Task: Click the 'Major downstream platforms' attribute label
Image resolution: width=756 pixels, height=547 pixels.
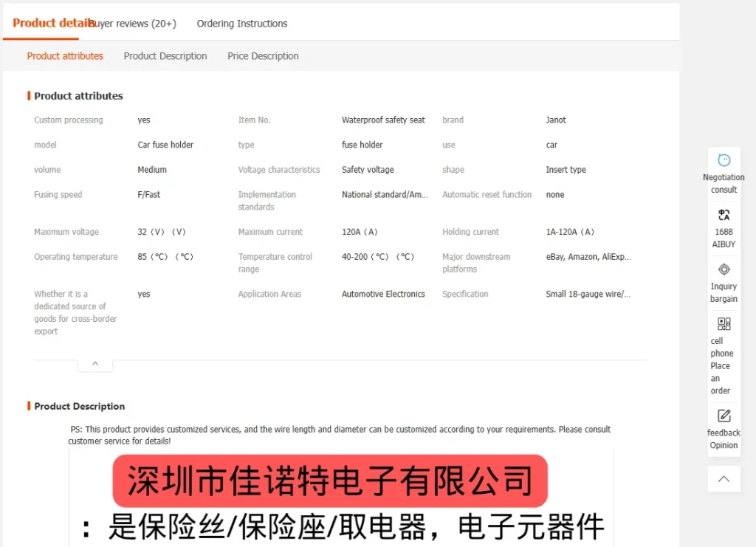Action: 476,263
